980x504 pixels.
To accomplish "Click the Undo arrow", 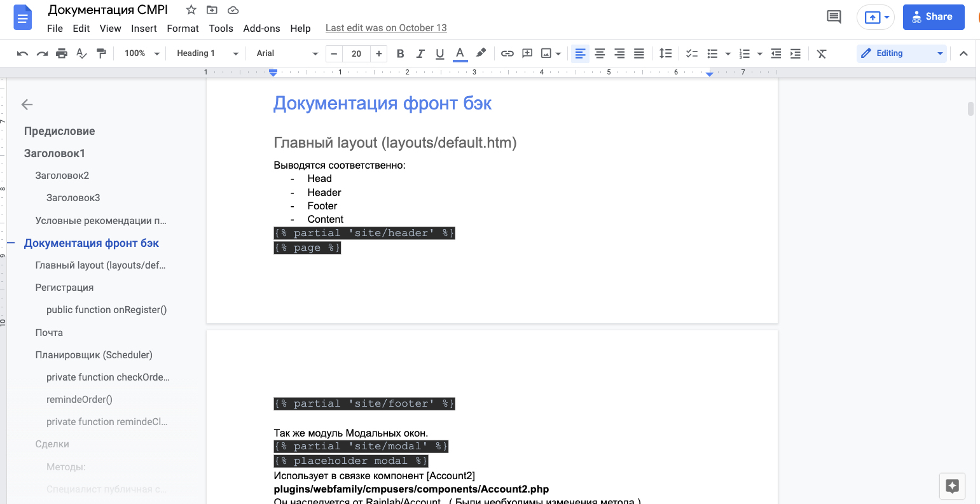I will coord(22,53).
